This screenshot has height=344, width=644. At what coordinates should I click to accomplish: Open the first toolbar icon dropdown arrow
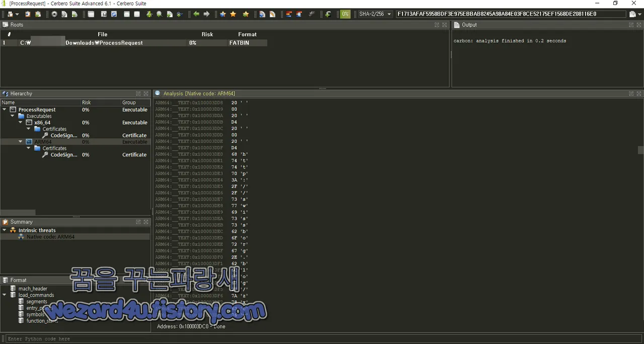pyautogui.click(x=17, y=14)
